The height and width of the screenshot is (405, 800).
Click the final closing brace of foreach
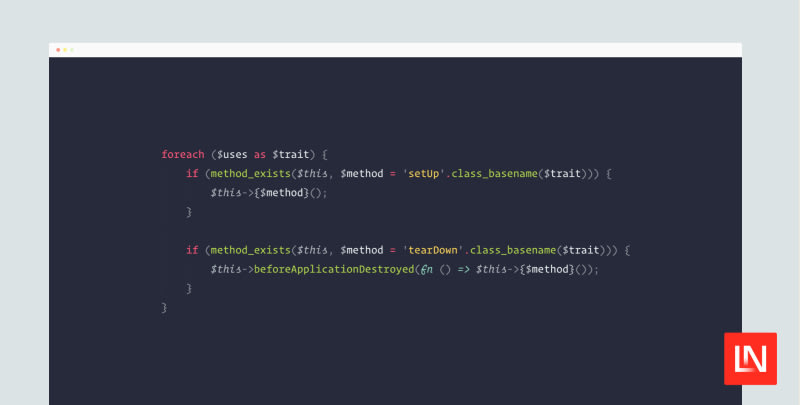click(x=164, y=308)
